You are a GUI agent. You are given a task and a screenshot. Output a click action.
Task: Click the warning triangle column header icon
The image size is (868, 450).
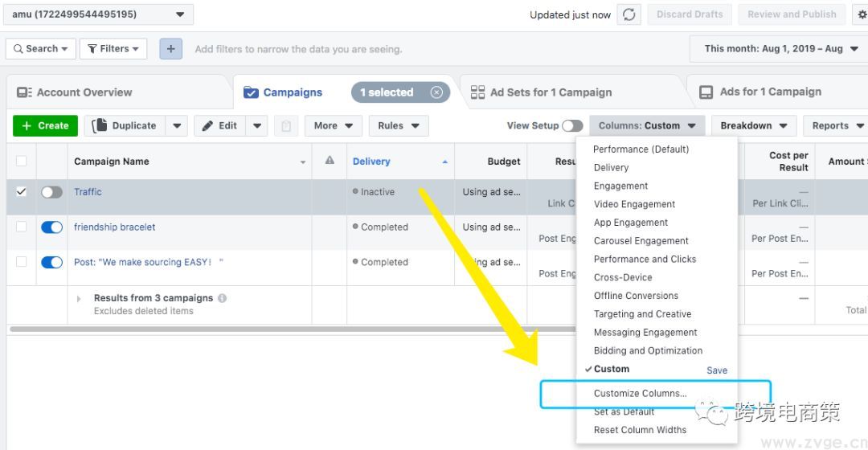pyautogui.click(x=330, y=161)
